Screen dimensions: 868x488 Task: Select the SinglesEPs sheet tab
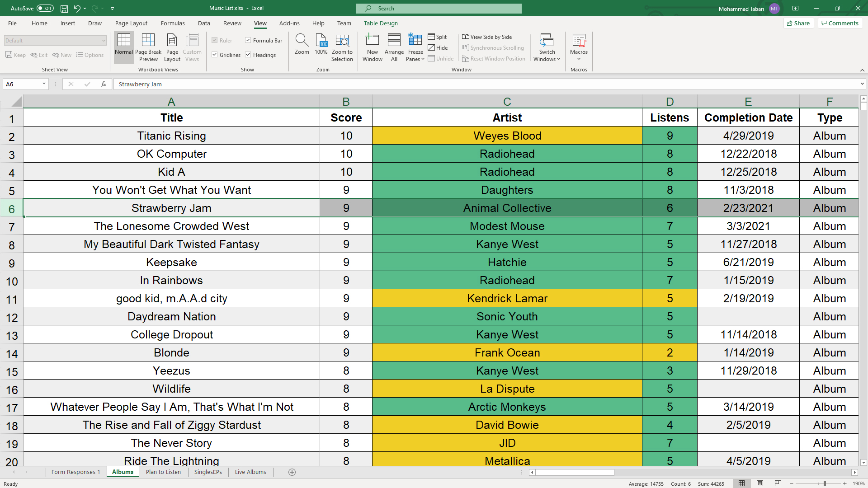click(x=207, y=472)
